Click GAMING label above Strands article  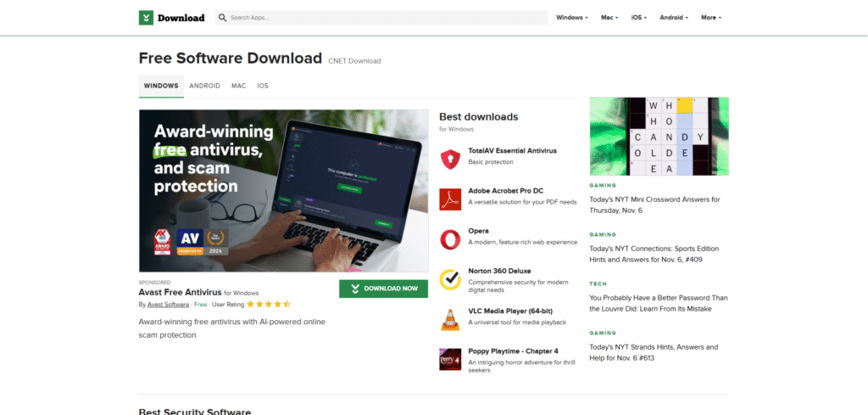click(x=603, y=333)
